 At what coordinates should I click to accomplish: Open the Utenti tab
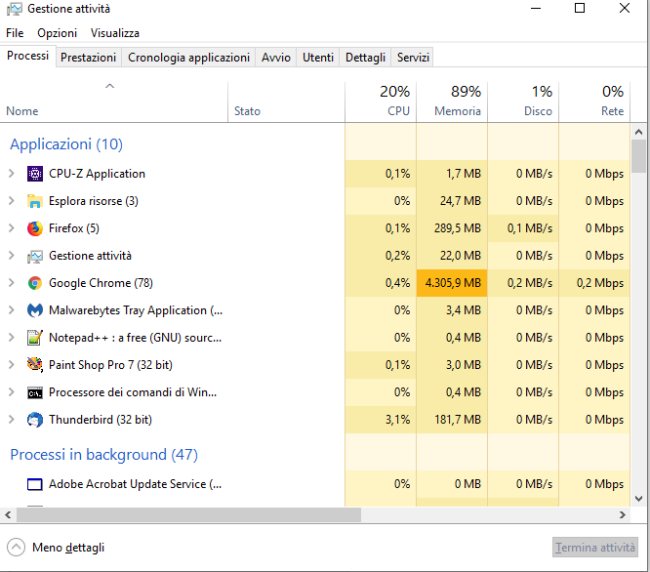click(318, 57)
